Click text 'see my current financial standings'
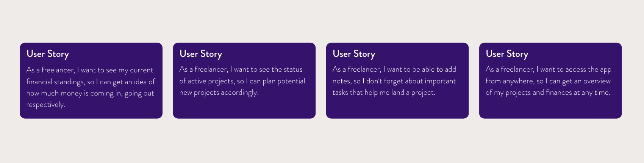Image resolution: width=644 pixels, height=163 pixels. (90, 76)
